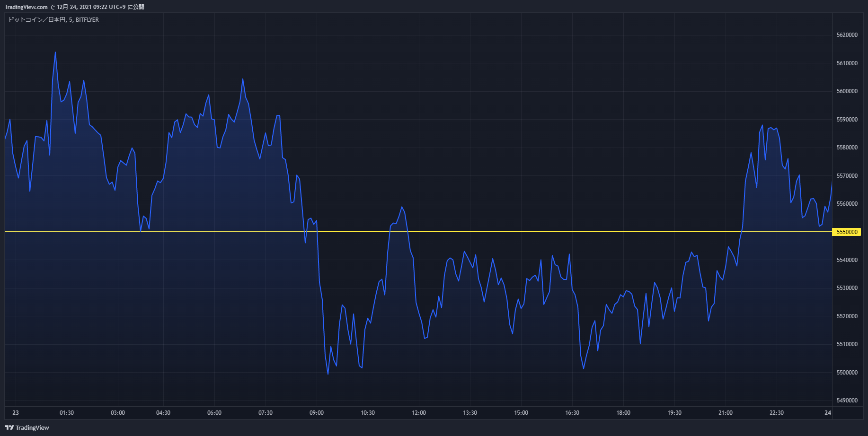Click the 5590000 price axis label
868x436 pixels.
tap(847, 120)
